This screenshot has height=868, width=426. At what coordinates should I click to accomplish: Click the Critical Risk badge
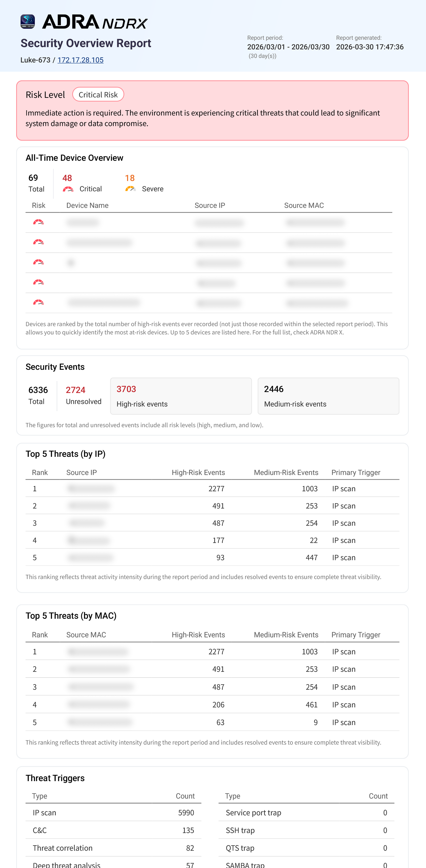(98, 95)
